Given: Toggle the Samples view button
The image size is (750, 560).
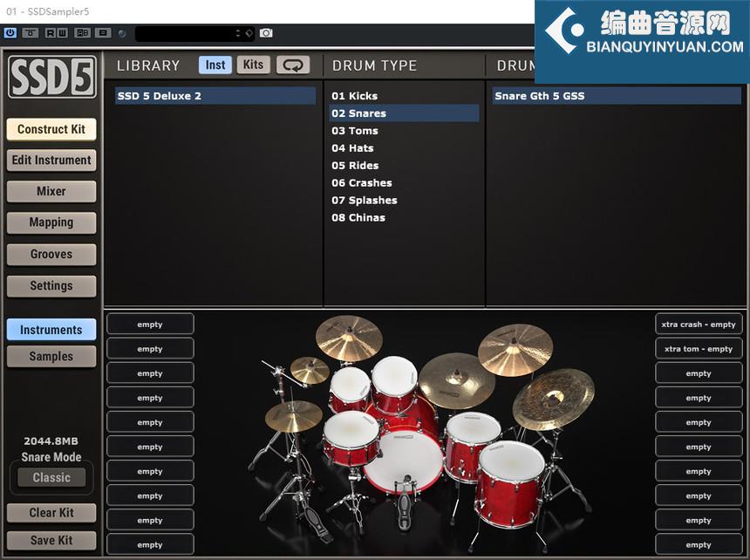Looking at the screenshot, I should click(x=51, y=356).
